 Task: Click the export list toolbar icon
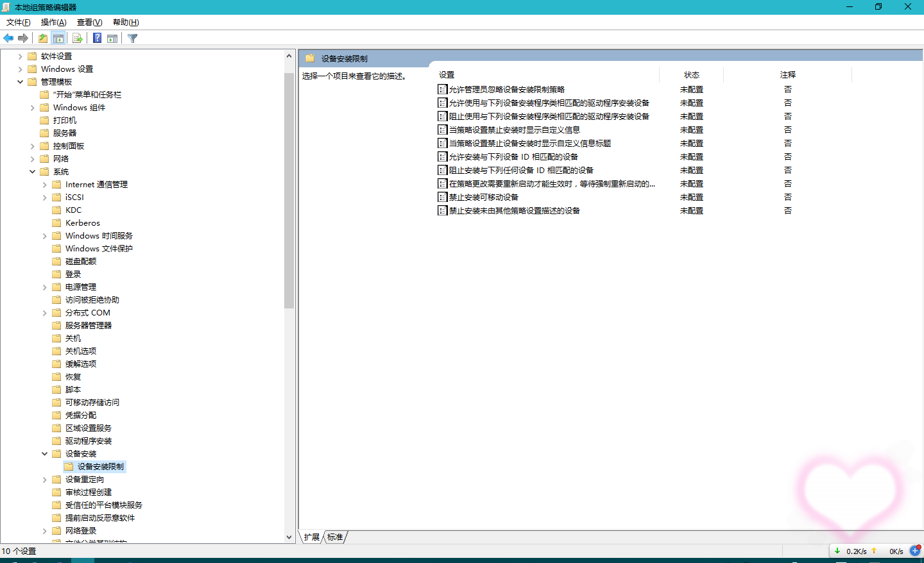click(x=78, y=38)
